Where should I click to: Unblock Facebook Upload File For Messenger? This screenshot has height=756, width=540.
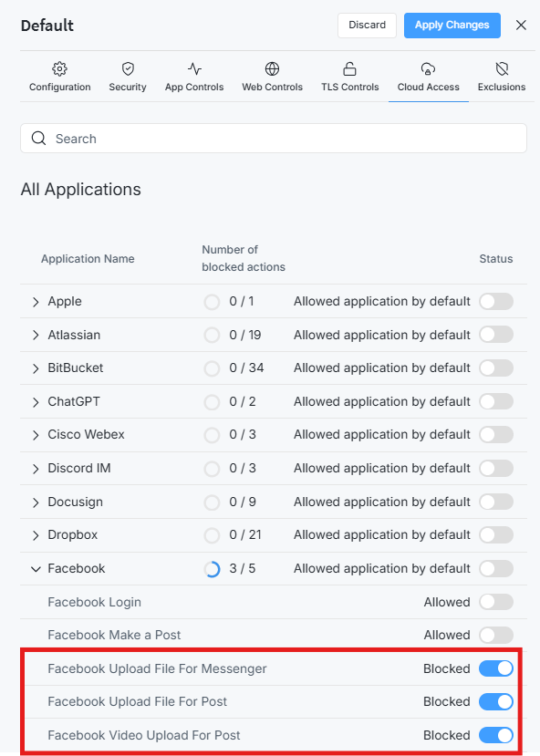(x=496, y=668)
